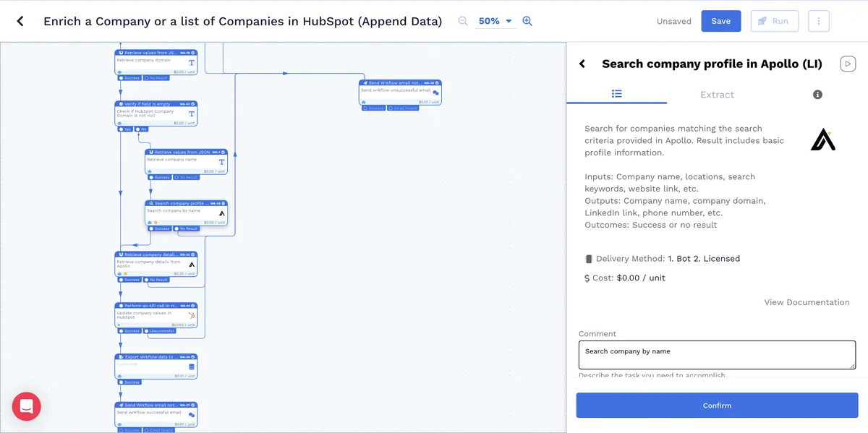Open the chat support bubble
868x433 pixels.
tap(27, 406)
